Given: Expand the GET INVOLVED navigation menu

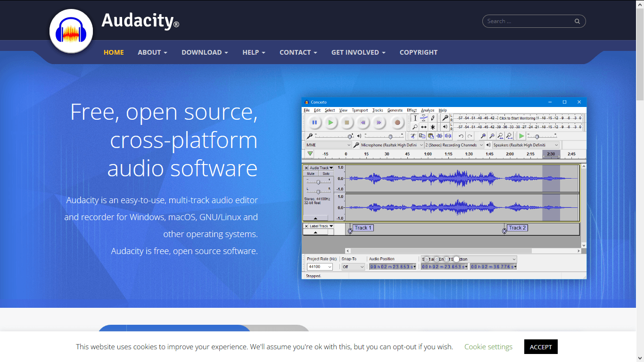Looking at the screenshot, I should tap(358, 52).
